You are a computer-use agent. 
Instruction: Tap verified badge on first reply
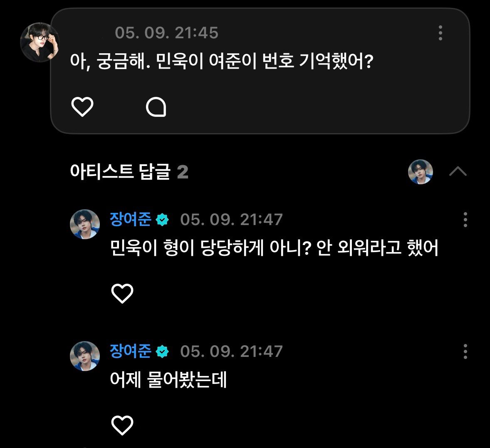tap(162, 220)
